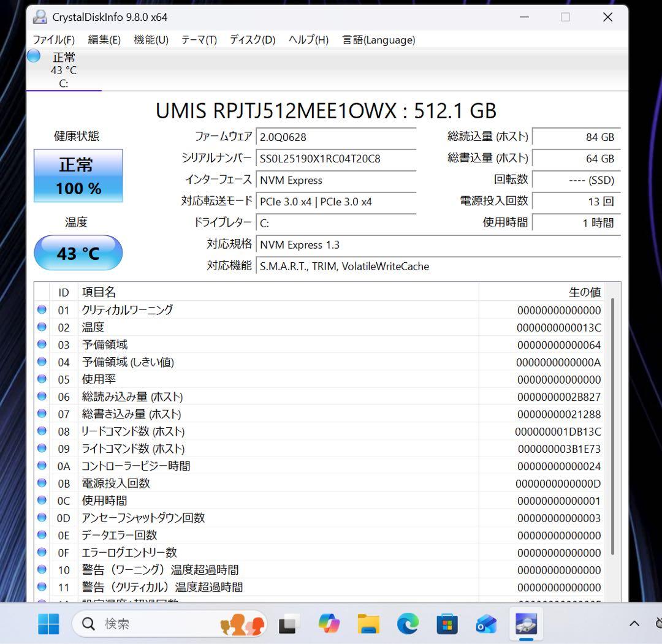Select the blue indicator for 電源投入回数 row
The height and width of the screenshot is (644, 662).
[41, 483]
